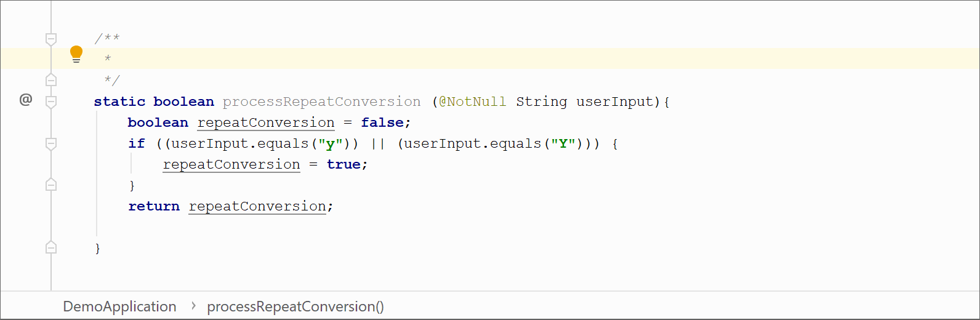The width and height of the screenshot is (980, 320).
Task: Click the return keyword
Action: coord(154,206)
